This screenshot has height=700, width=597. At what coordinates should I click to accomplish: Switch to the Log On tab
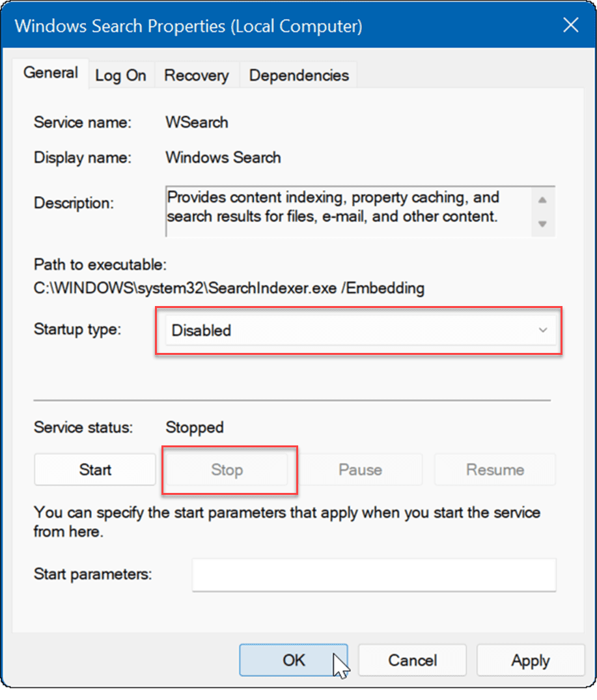[x=120, y=76]
